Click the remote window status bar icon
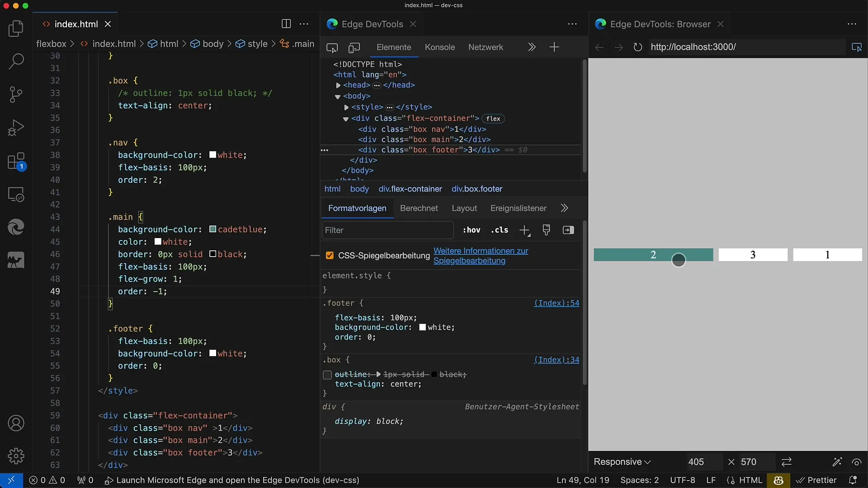 tap(11, 480)
